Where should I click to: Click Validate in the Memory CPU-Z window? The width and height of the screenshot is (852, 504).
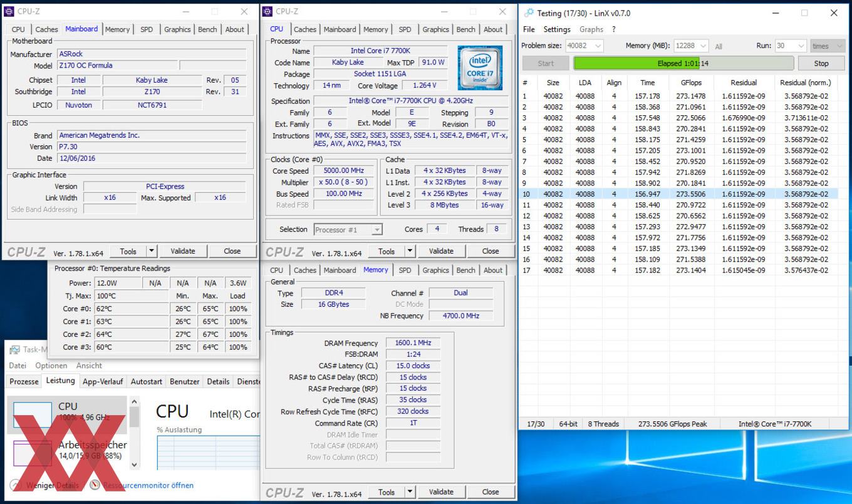pos(441,492)
